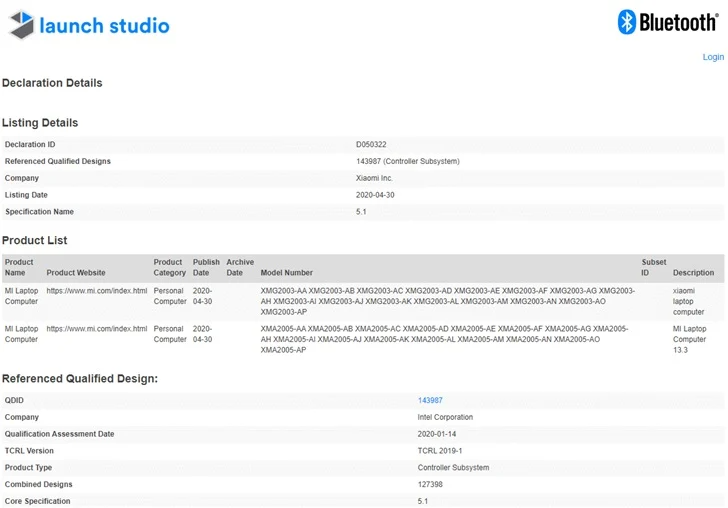Select the Model Number column header

click(x=287, y=272)
